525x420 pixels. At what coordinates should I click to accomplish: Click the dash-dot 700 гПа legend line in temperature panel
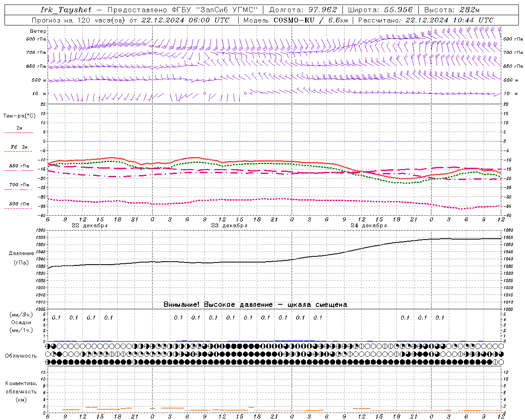pos(19,189)
